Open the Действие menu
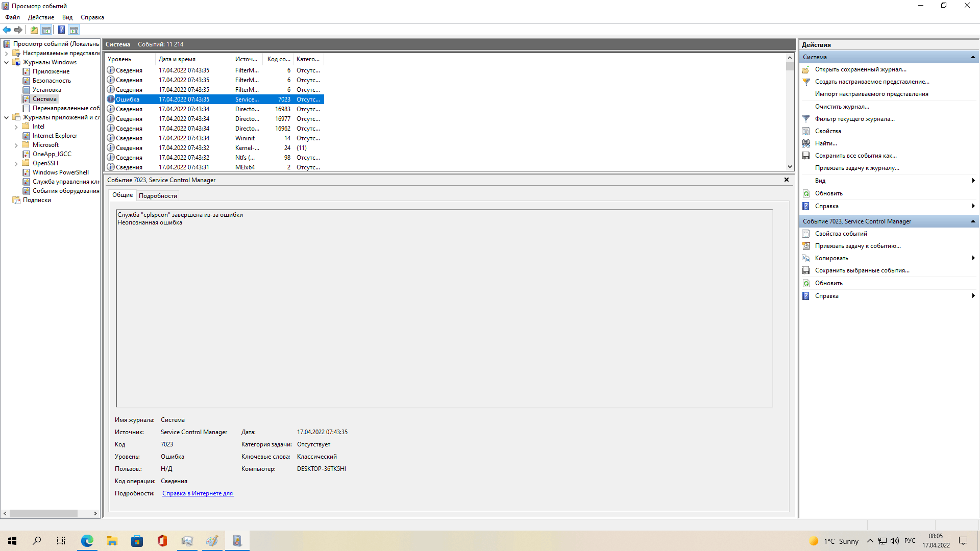Screen dimensions: 980x551 click(41, 17)
